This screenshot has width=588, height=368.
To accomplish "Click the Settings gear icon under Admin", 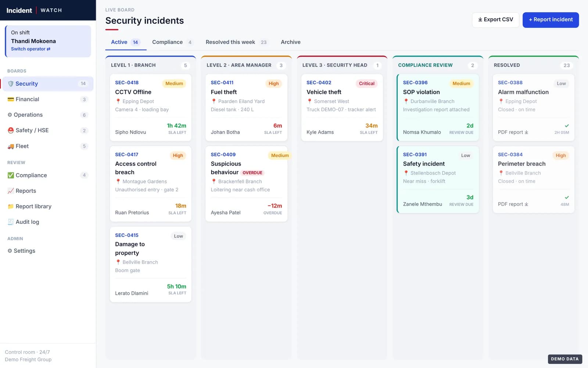I will (10, 251).
